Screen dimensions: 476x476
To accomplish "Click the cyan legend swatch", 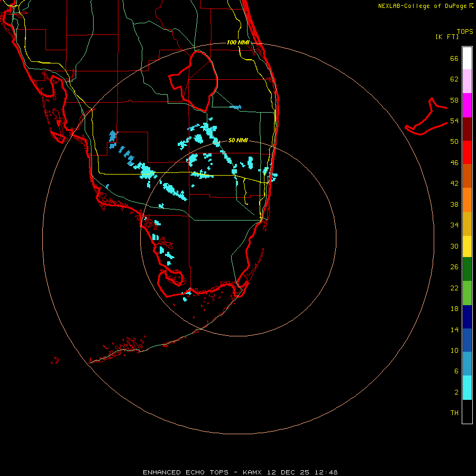I will [467, 388].
